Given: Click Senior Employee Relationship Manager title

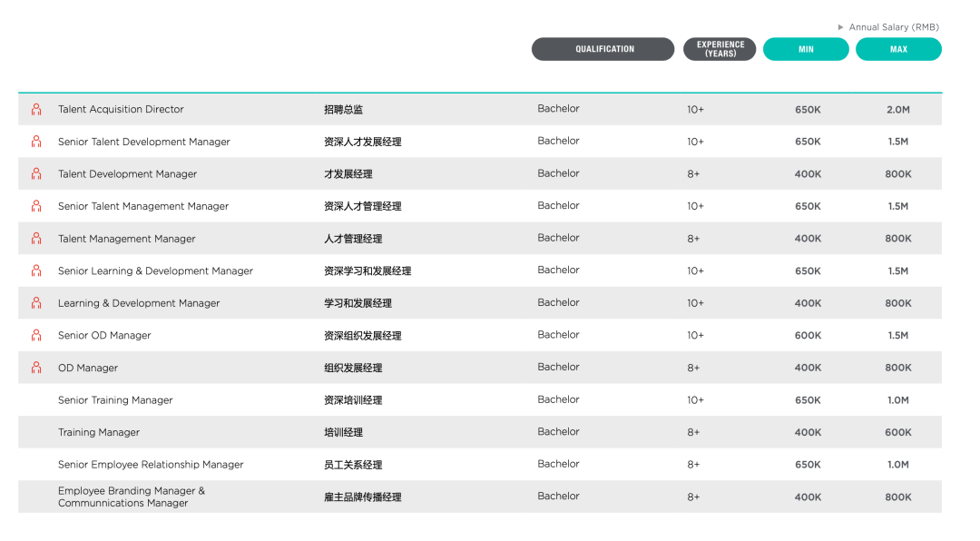Looking at the screenshot, I should (151, 465).
